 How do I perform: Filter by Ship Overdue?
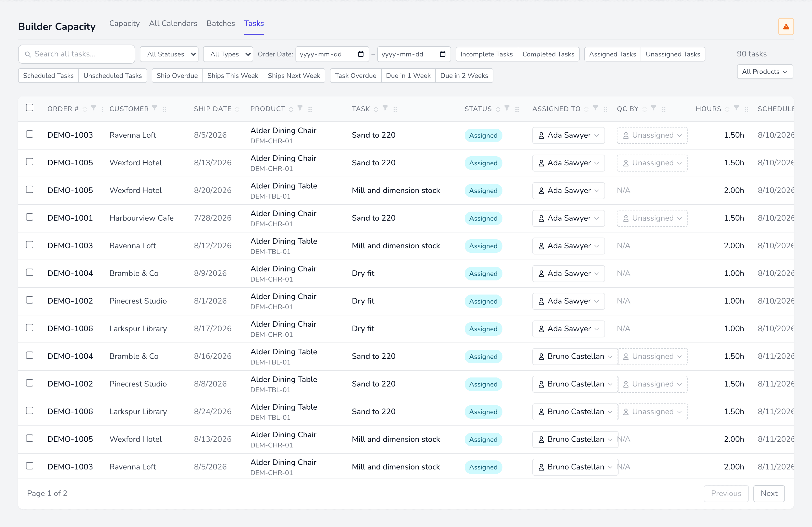(x=177, y=76)
